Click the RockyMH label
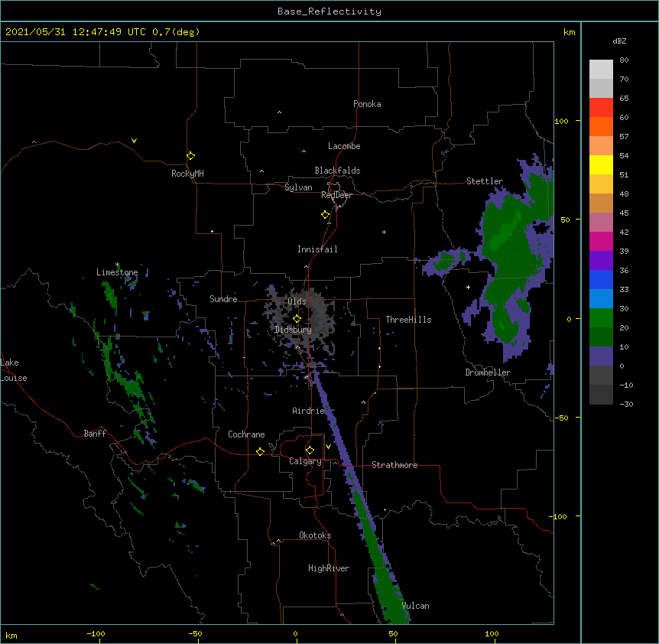659x644 pixels. tap(187, 174)
